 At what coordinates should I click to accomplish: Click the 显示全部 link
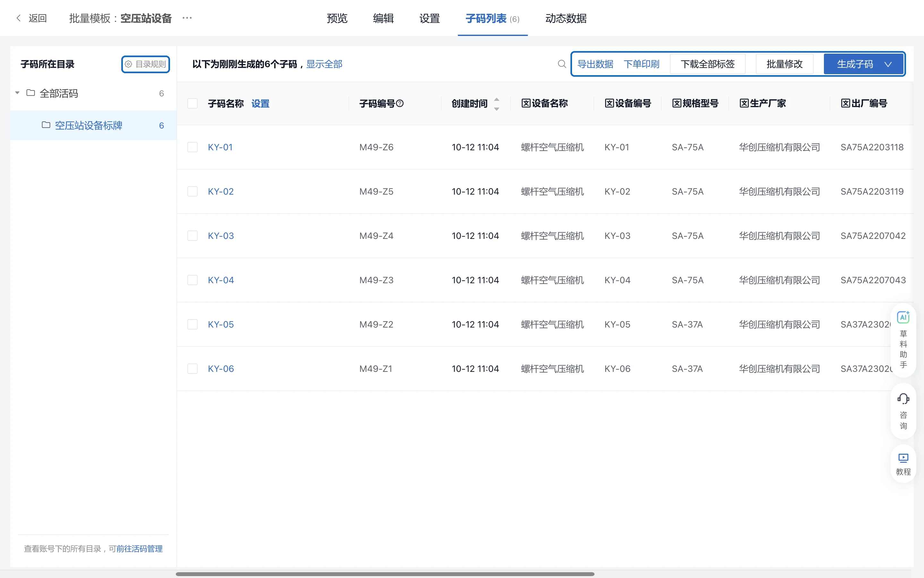324,64
